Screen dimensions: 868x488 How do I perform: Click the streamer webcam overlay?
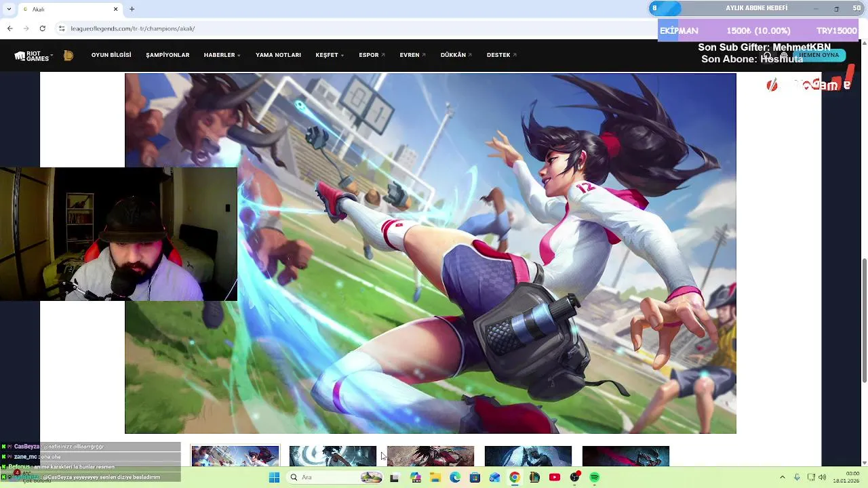119,234
